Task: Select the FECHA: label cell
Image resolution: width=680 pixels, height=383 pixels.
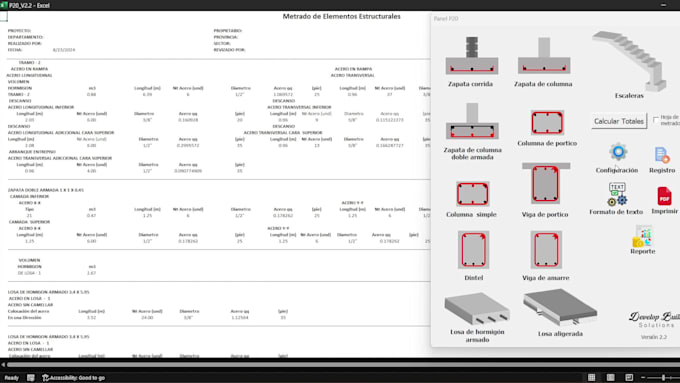Action: tap(15, 50)
